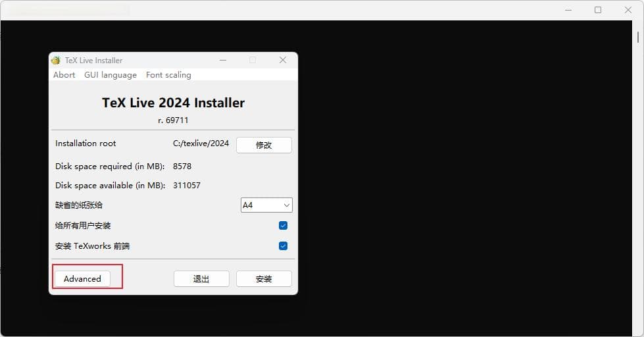
Task: Click 修改 to change installation root
Action: click(264, 145)
